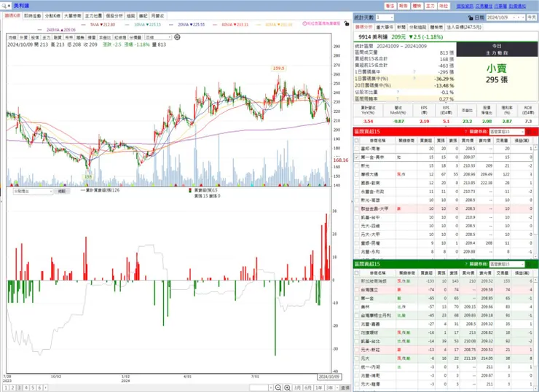Switch to 分點K線 tab
The width and height of the screenshot is (539, 392).
pos(52,16)
